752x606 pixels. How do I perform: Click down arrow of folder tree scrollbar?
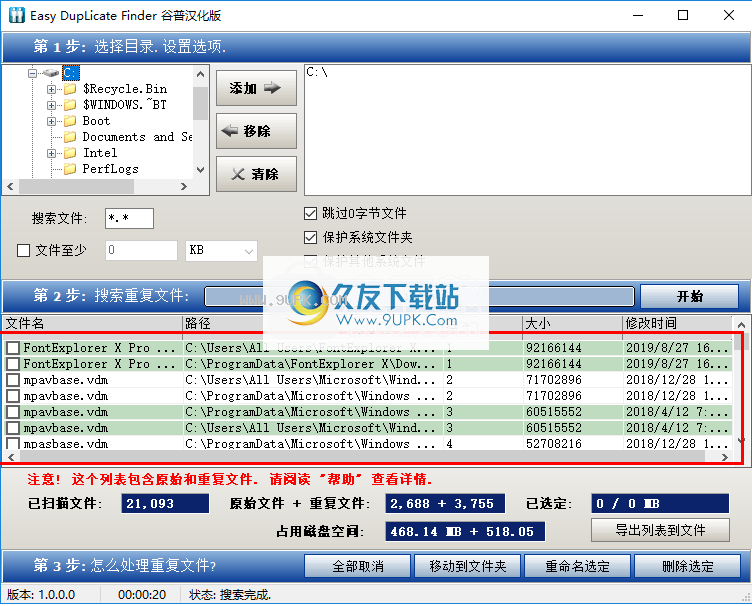[x=200, y=170]
